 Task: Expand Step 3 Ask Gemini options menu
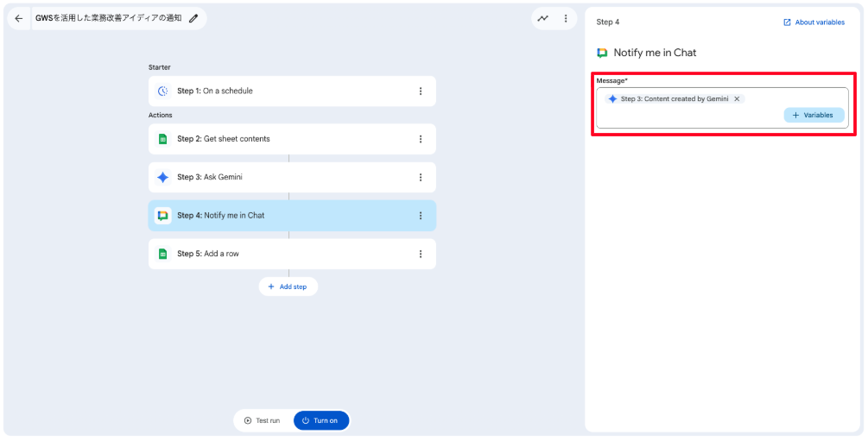click(421, 178)
